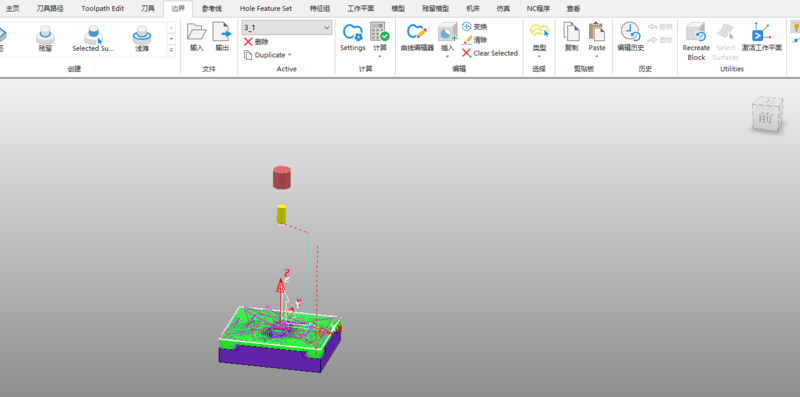This screenshot has height=397, width=800.
Task: Create a Selected Surface boundary
Action: click(x=93, y=39)
